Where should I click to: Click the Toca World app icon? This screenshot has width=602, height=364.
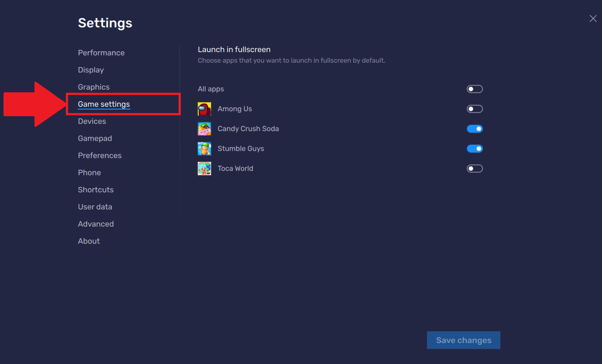point(204,168)
